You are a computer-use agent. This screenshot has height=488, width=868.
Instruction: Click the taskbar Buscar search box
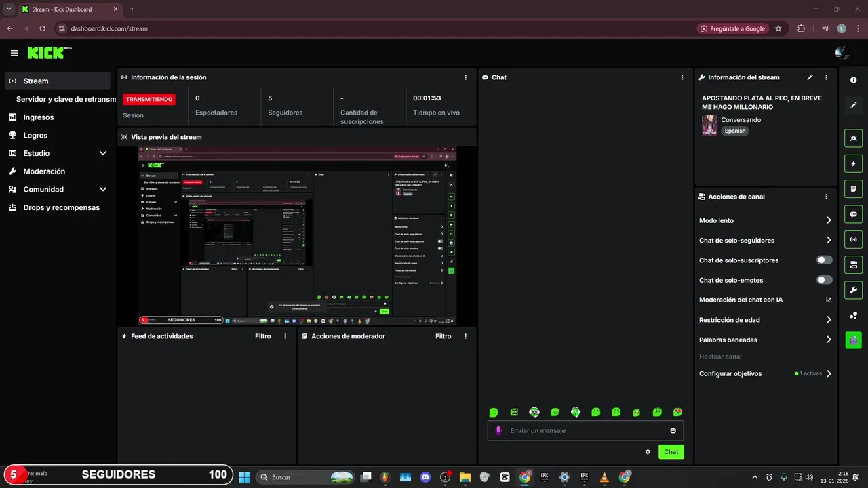coord(305,477)
